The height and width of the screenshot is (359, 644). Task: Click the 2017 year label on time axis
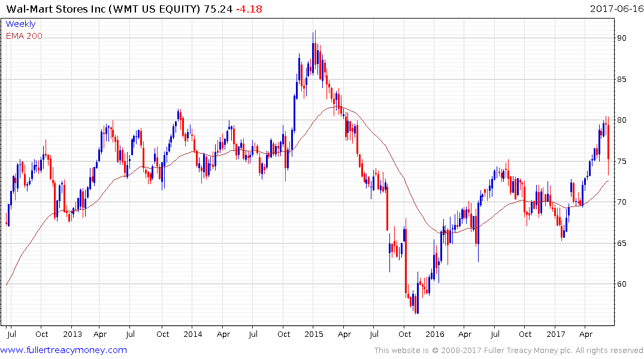click(x=556, y=334)
